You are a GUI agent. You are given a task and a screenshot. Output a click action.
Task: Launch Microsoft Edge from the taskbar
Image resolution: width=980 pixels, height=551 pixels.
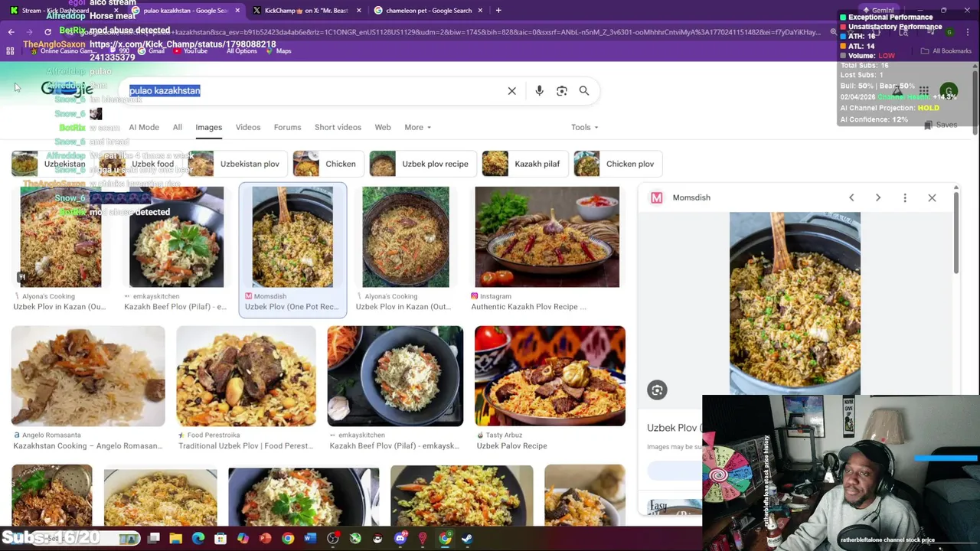click(198, 539)
